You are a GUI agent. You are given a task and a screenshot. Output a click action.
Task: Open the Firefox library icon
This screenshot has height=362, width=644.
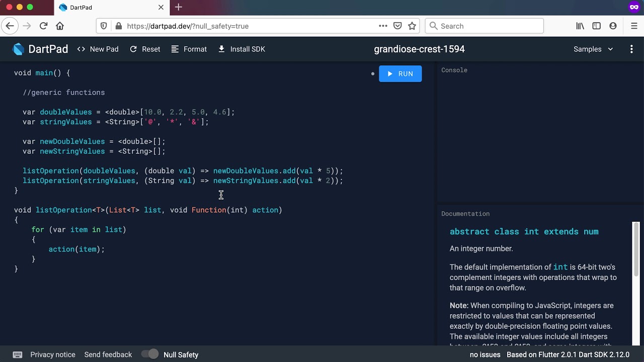click(x=580, y=26)
